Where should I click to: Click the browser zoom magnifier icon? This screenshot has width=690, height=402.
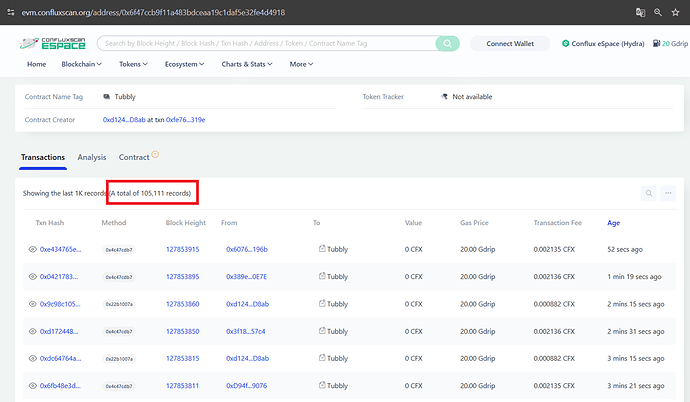point(658,12)
